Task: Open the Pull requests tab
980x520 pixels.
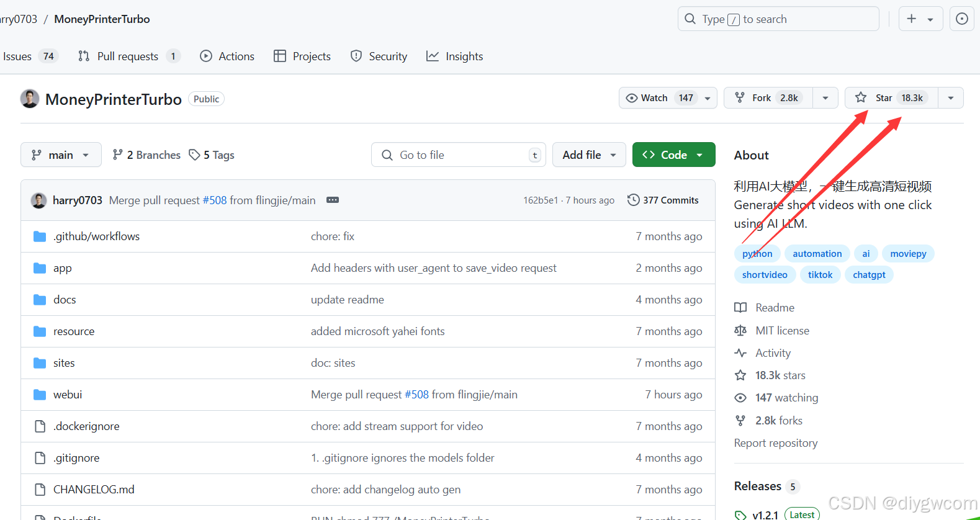Action: [128, 56]
